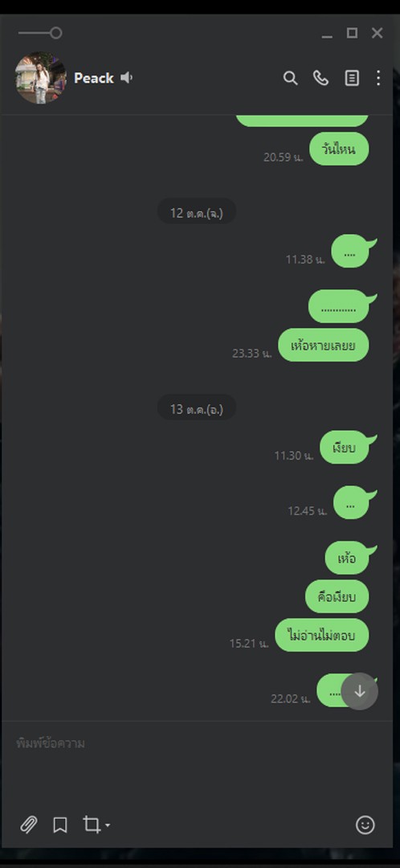400x868 pixels.
Task: Open the emoji sticker smiley picker
Action: click(365, 825)
